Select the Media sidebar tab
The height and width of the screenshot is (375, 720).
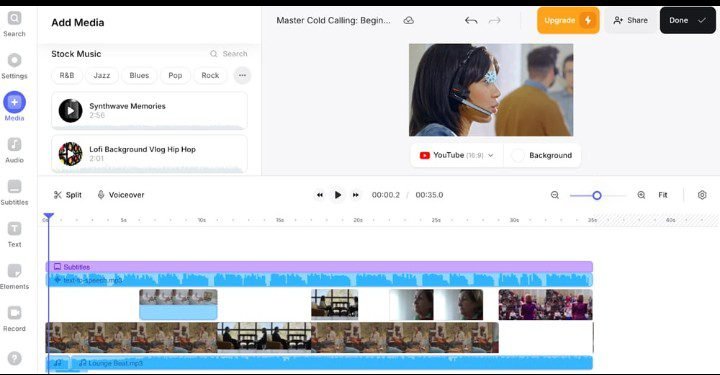pos(14,106)
